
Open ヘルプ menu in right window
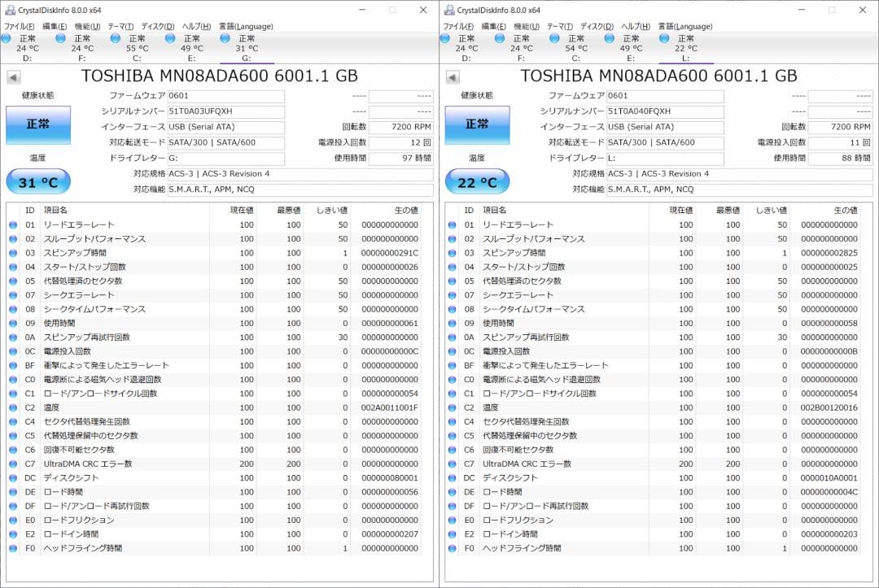click(636, 26)
